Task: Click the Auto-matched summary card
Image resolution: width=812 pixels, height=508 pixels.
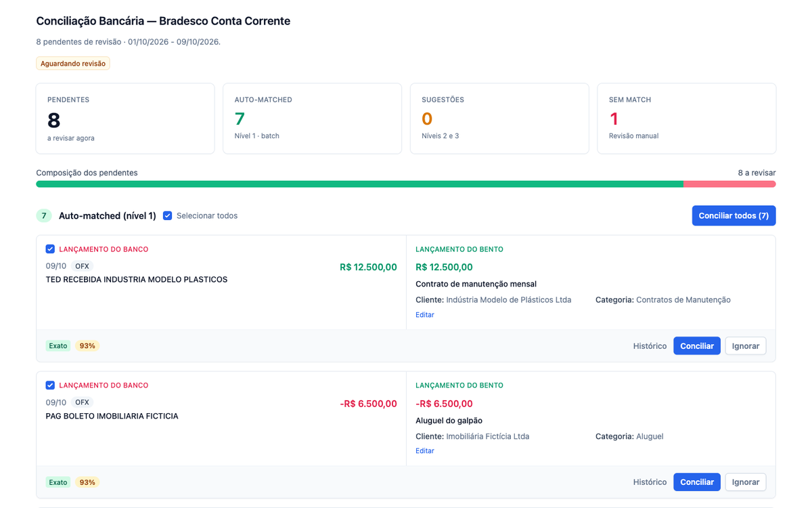Action: pos(313,119)
